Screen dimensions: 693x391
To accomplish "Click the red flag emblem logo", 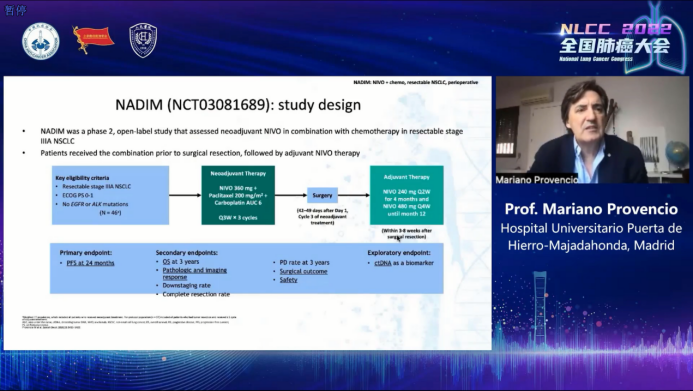I will coord(93,40).
